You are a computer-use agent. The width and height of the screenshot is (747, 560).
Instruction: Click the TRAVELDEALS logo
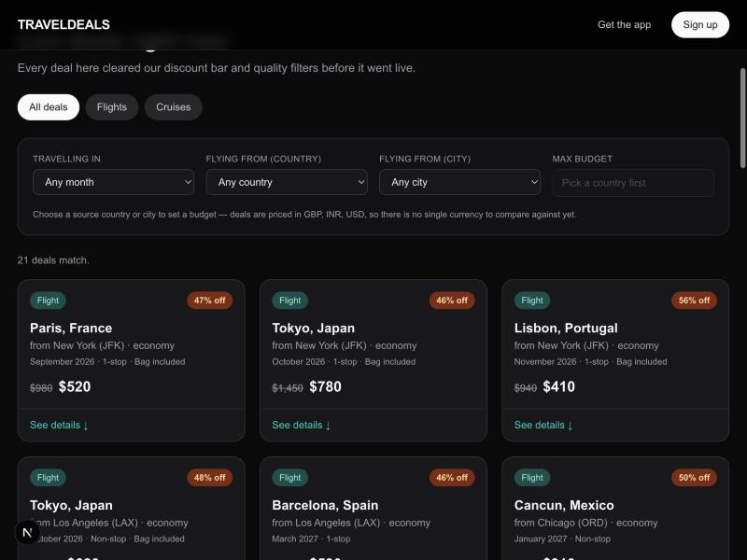click(x=63, y=25)
